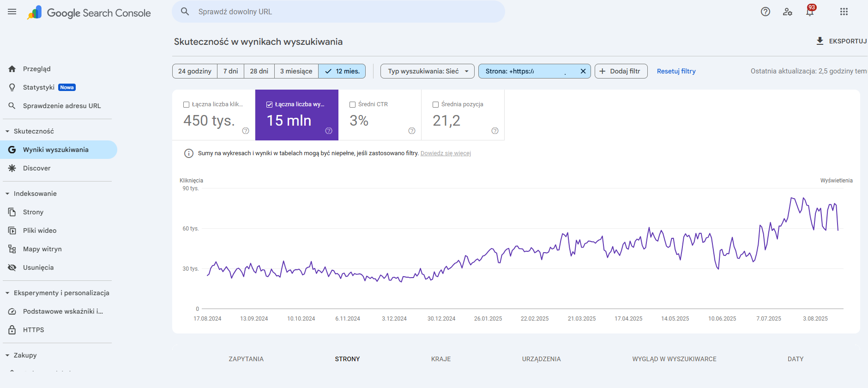Collapse the Indeksowanie sidebar section
The width and height of the screenshot is (868, 388).
(x=7, y=194)
